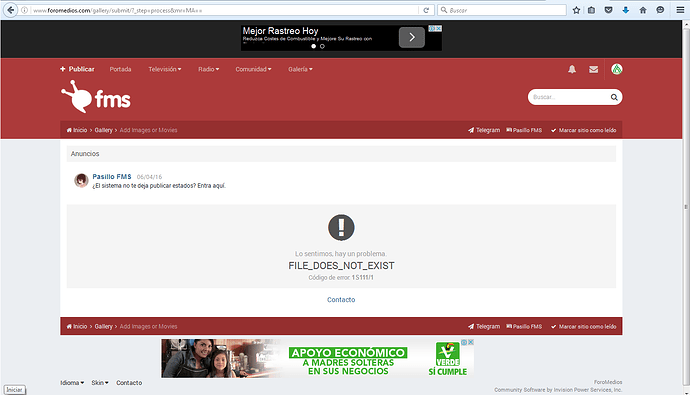This screenshot has width=690, height=395.
Task: Open the bookmarks list clipboard icon
Action: coord(591,10)
